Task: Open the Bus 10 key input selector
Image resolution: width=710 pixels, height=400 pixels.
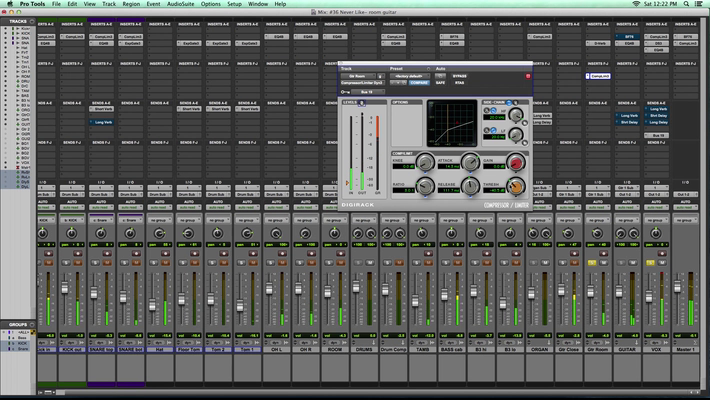Action: click(x=368, y=92)
